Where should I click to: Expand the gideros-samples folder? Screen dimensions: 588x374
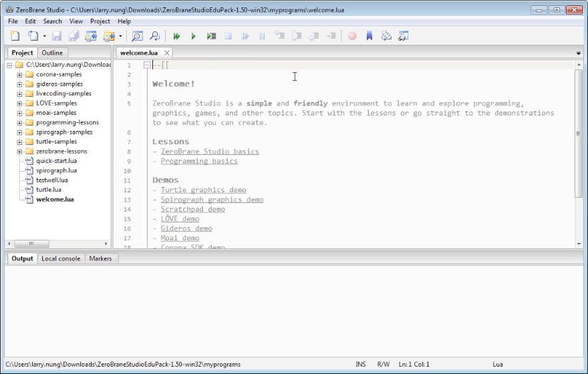(x=19, y=84)
